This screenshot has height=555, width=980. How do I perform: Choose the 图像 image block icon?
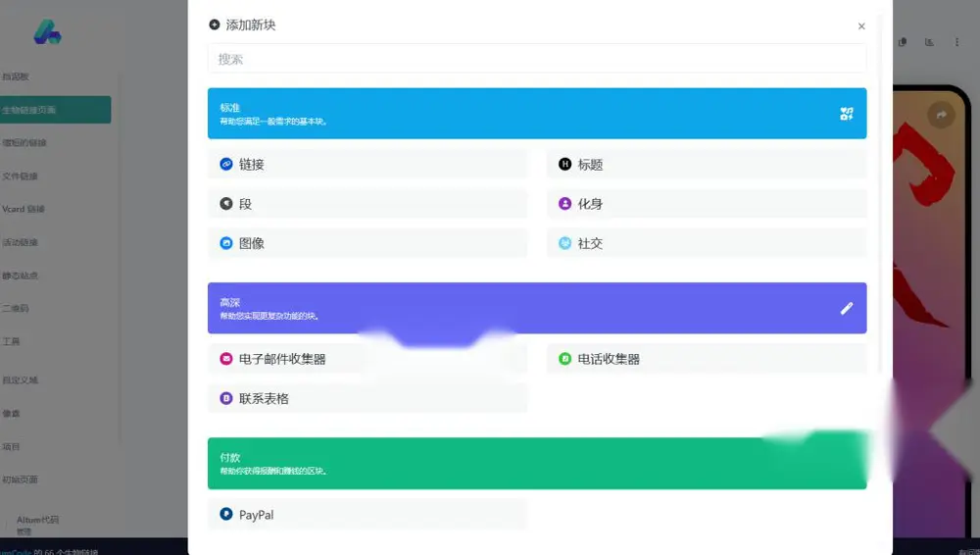pyautogui.click(x=226, y=243)
